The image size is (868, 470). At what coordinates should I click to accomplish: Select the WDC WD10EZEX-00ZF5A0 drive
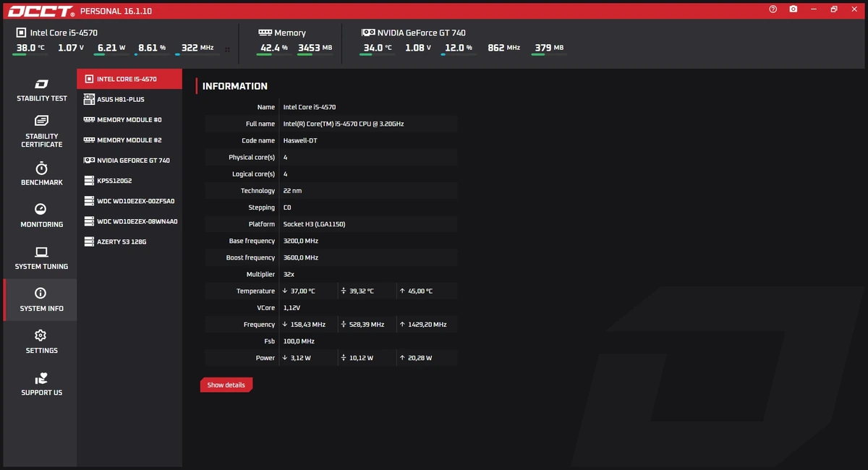click(x=129, y=200)
